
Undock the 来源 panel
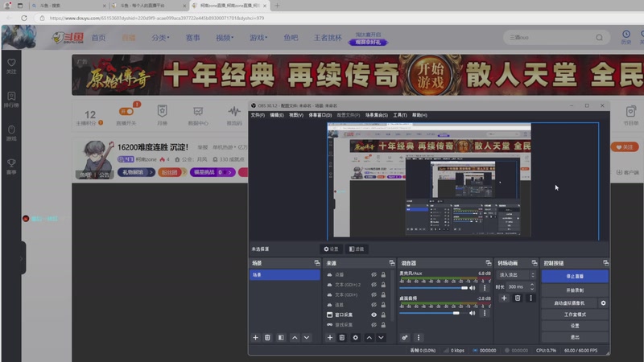(392, 263)
